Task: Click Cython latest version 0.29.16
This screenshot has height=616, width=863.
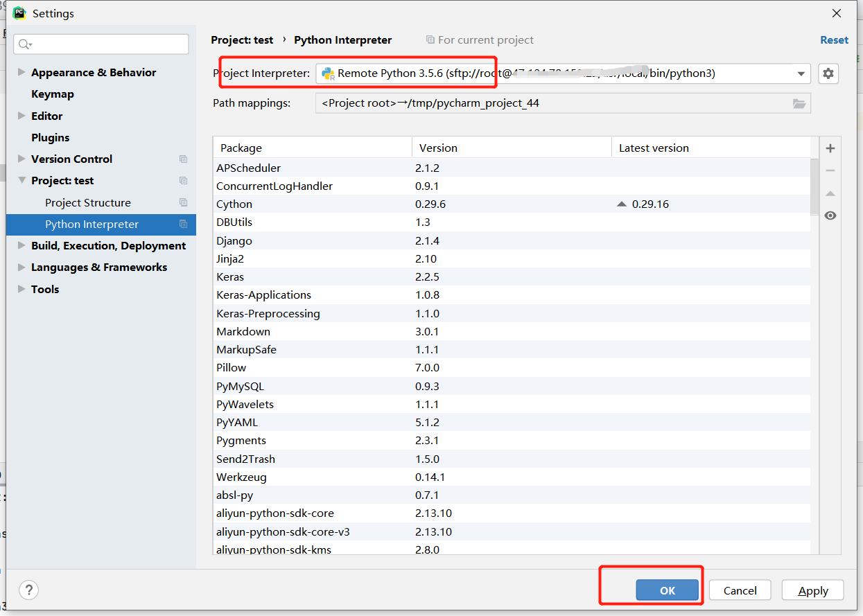Action: pyautogui.click(x=650, y=204)
